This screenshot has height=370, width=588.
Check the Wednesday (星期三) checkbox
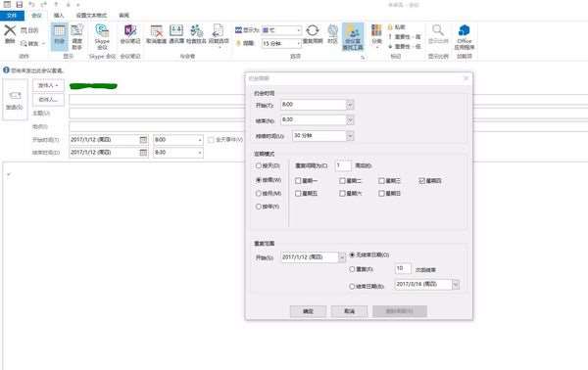[x=381, y=181]
